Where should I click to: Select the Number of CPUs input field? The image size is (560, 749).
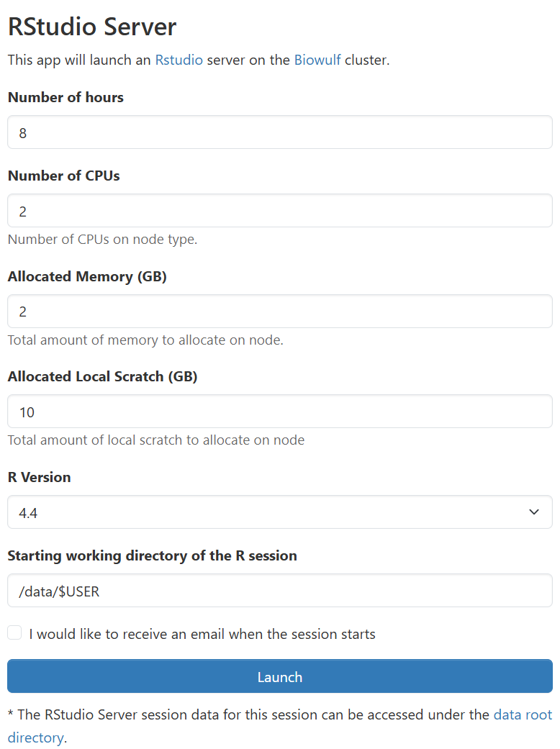pos(279,210)
